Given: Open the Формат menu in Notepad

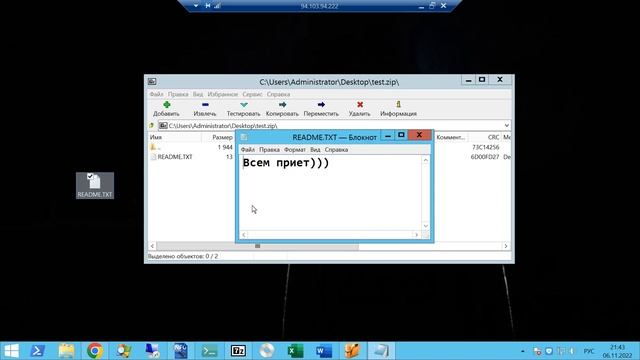Looking at the screenshot, I should click(x=295, y=150).
